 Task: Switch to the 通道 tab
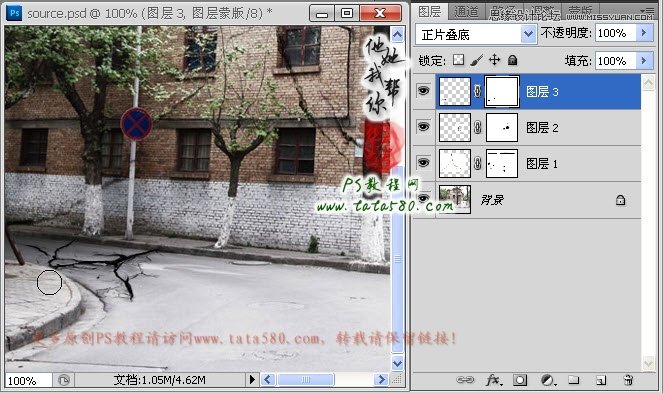466,11
